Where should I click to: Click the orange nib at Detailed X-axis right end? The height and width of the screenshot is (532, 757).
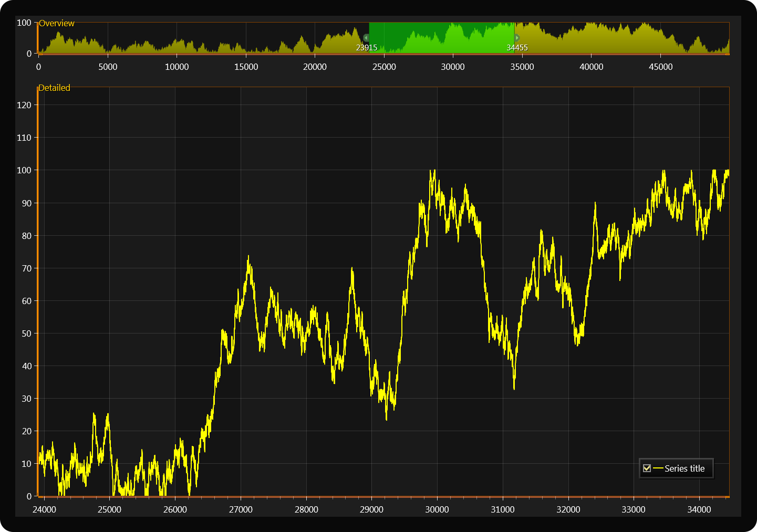[x=727, y=496]
